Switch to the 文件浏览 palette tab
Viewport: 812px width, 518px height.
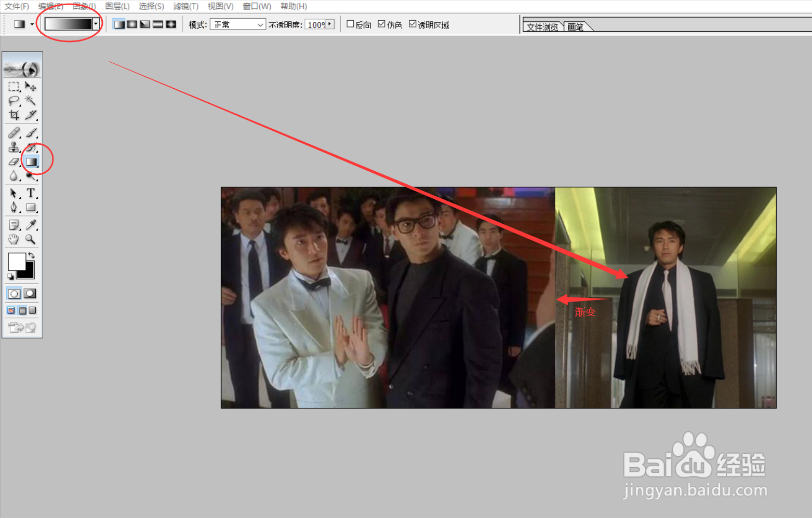pyautogui.click(x=542, y=27)
